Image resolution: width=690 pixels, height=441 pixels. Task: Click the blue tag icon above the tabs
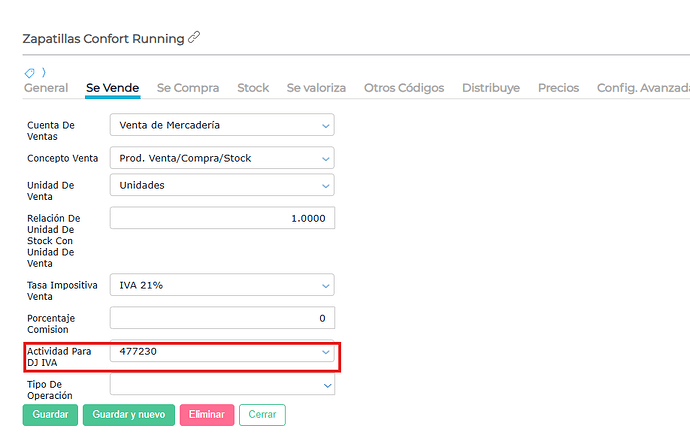click(x=29, y=73)
